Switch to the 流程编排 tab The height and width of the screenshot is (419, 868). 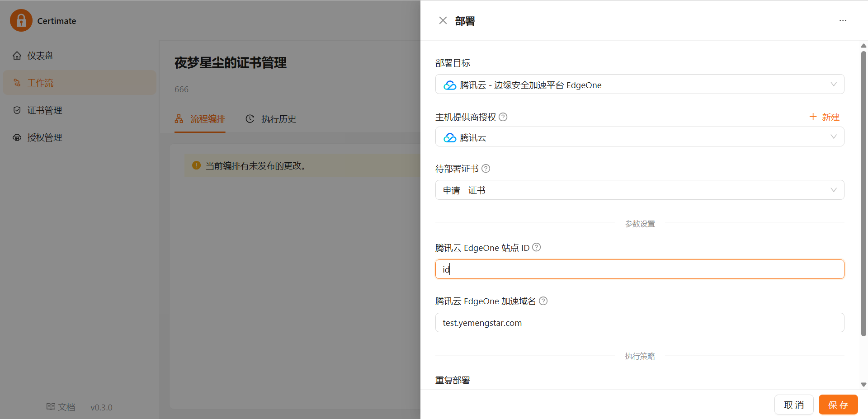200,119
